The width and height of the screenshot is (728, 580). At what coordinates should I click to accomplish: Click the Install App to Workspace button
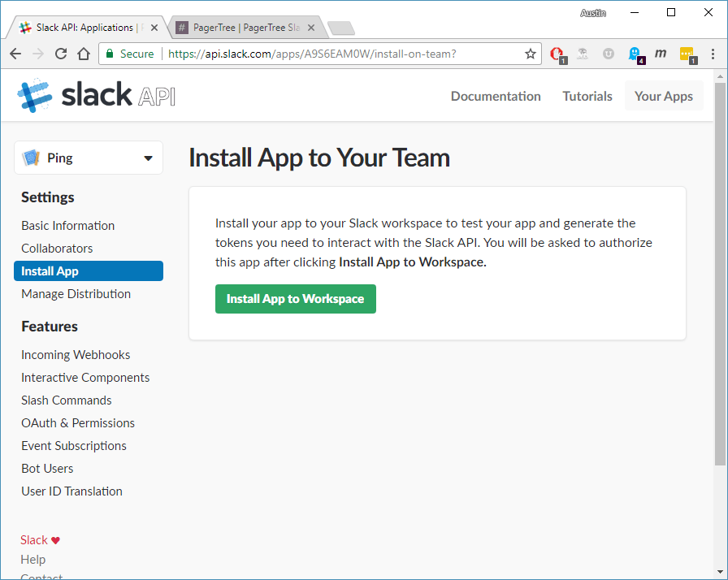tap(295, 299)
